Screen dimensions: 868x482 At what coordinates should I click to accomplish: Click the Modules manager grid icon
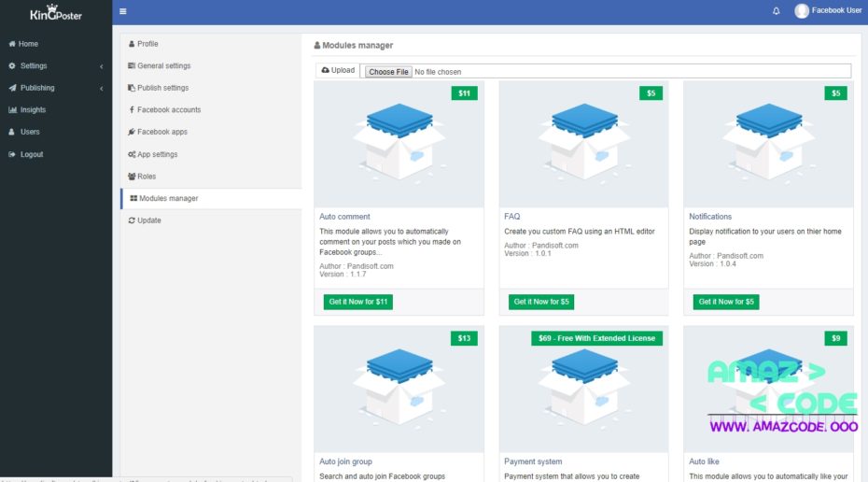(133, 198)
